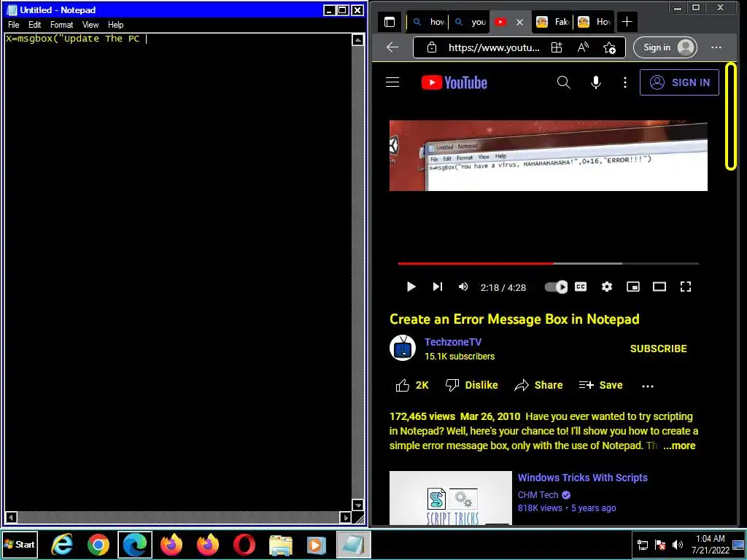Screen dimensions: 747x560
Task: Open more actions ellipsis below the video
Action: click(648, 386)
